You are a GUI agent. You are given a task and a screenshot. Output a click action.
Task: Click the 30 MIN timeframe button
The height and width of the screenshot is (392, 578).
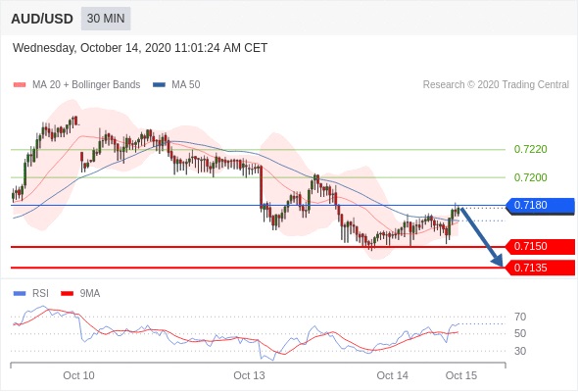[x=106, y=19]
